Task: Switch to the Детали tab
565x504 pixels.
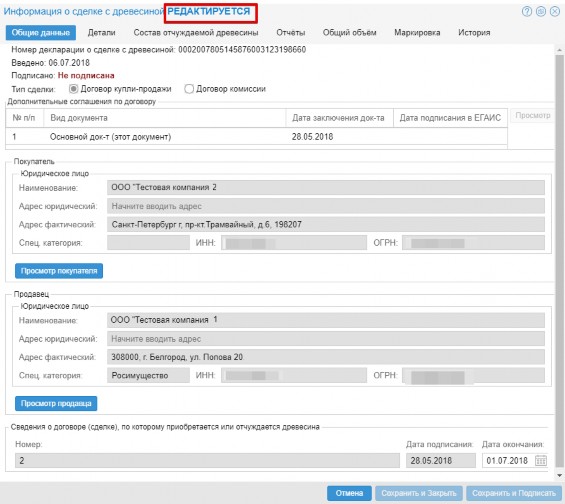Action: click(x=102, y=32)
